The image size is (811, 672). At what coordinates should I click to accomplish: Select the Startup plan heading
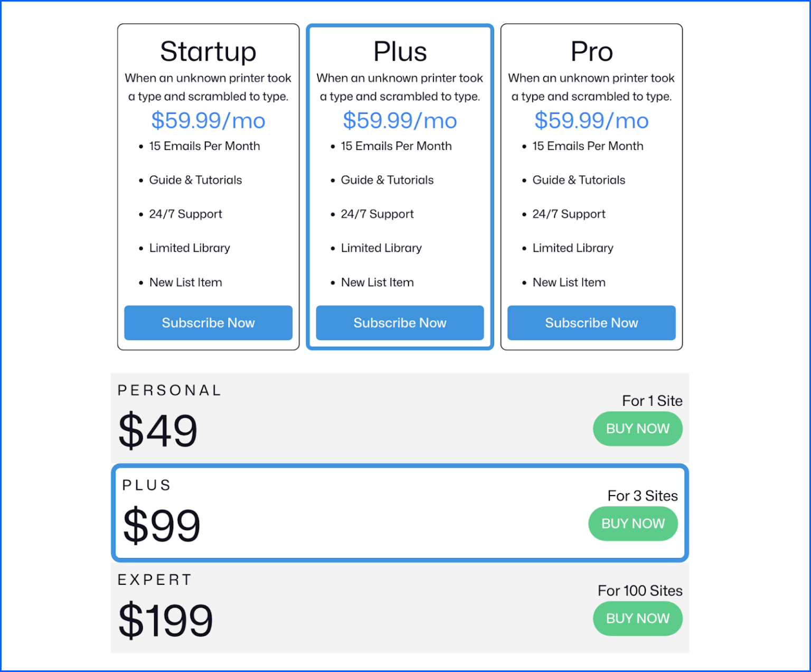(x=208, y=52)
